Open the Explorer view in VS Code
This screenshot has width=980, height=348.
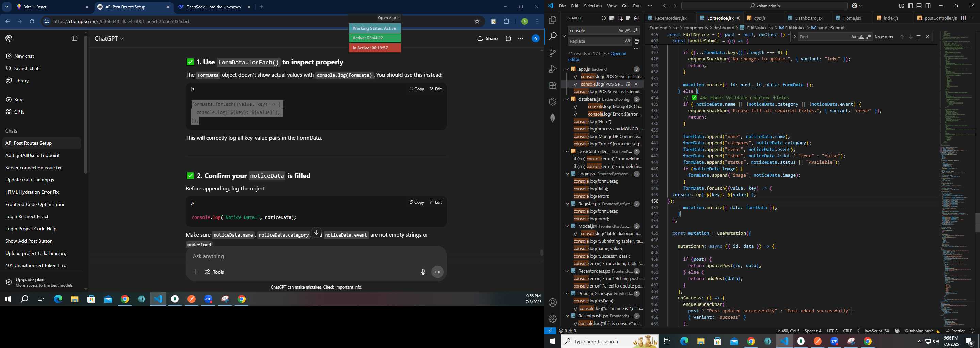pos(552,20)
